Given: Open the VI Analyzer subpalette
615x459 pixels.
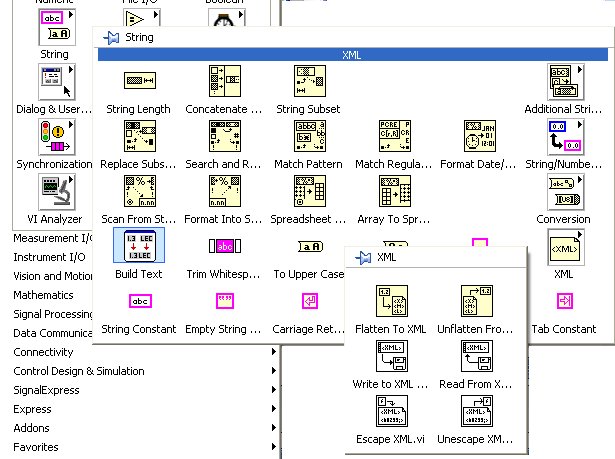Looking at the screenshot, I should (x=57, y=192).
